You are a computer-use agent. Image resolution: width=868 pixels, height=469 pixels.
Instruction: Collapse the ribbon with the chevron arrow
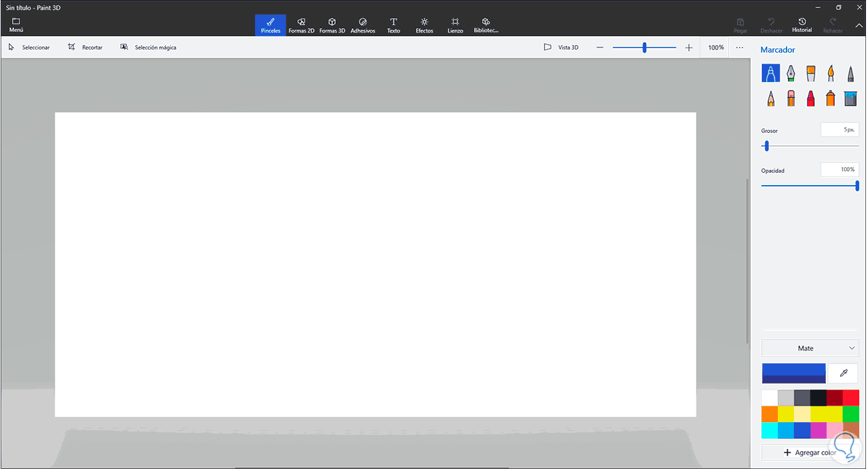[x=859, y=25]
